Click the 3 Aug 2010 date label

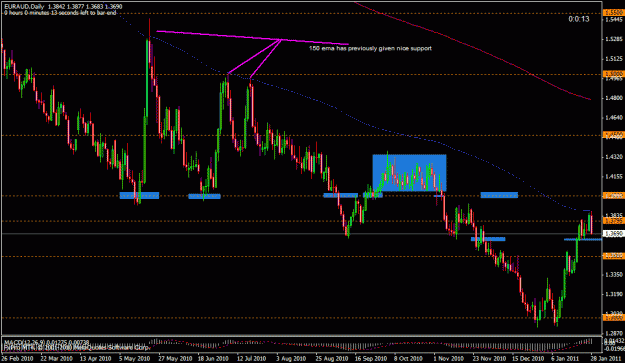(291, 358)
